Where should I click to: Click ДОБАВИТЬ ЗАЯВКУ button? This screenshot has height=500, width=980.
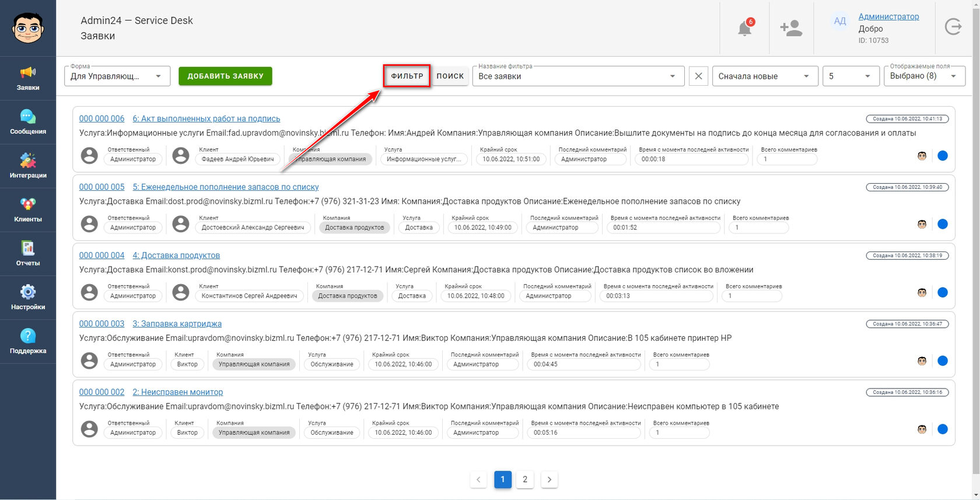[x=225, y=76]
